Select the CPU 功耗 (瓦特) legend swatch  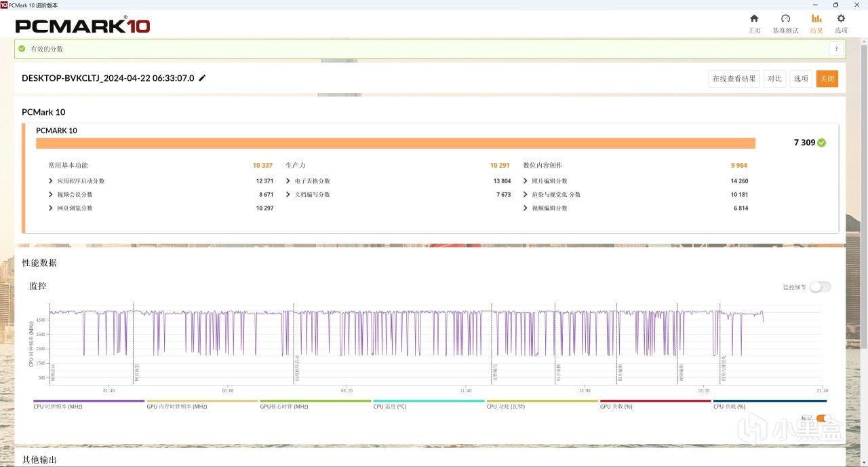pyautogui.click(x=542, y=401)
